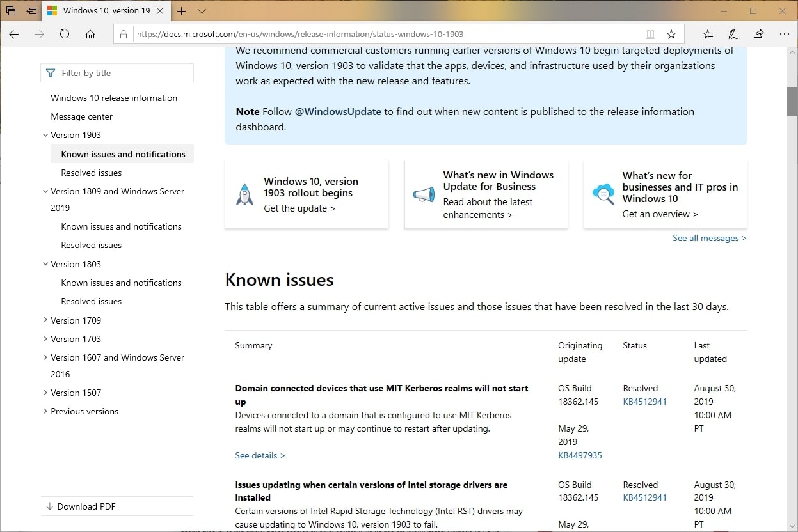Viewport: 798px width, 532px height.
Task: Click the Filter by title box
Action: click(117, 73)
